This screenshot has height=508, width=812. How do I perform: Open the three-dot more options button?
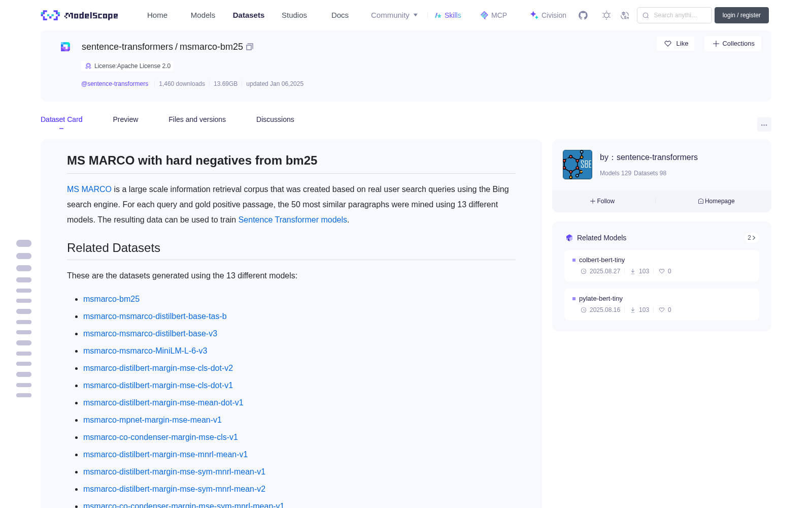(x=764, y=124)
